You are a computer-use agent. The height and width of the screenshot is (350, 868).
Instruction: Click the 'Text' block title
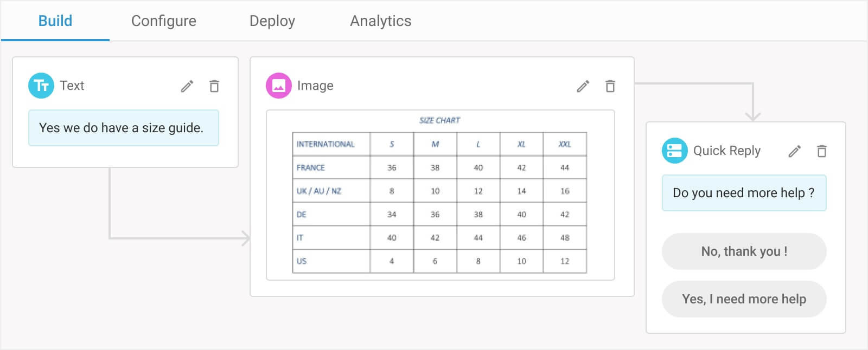(72, 86)
